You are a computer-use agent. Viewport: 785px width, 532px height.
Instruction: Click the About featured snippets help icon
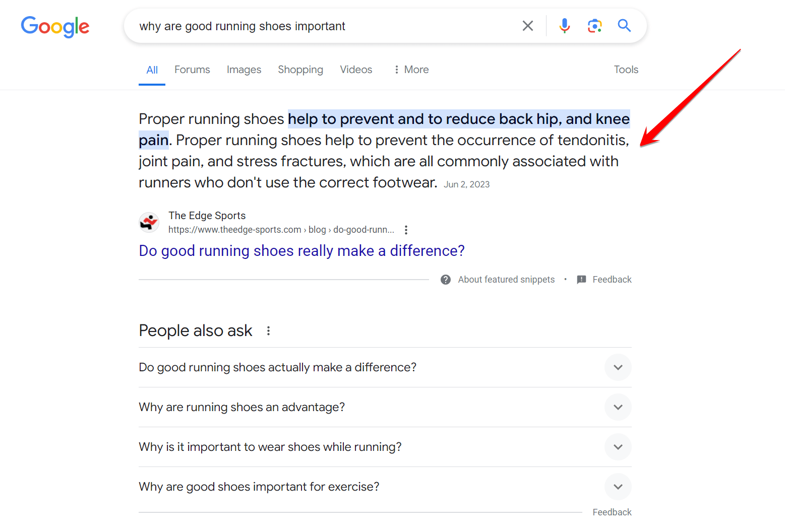pyautogui.click(x=446, y=280)
